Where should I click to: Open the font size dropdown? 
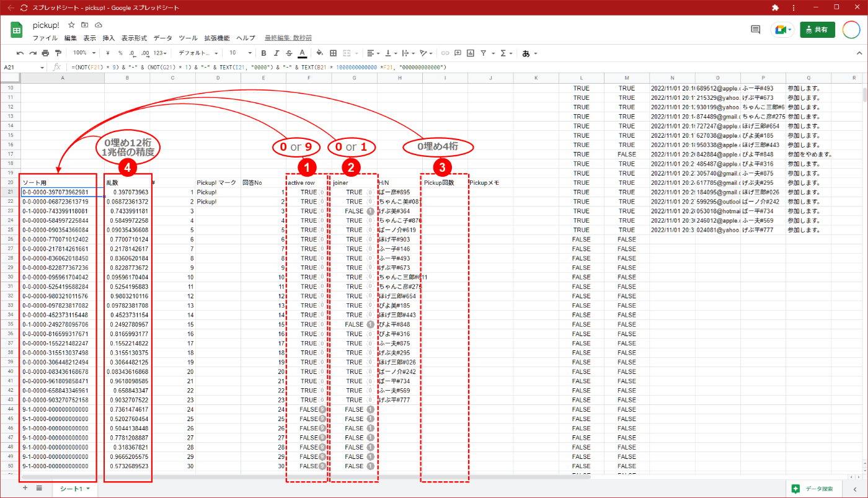click(x=241, y=53)
